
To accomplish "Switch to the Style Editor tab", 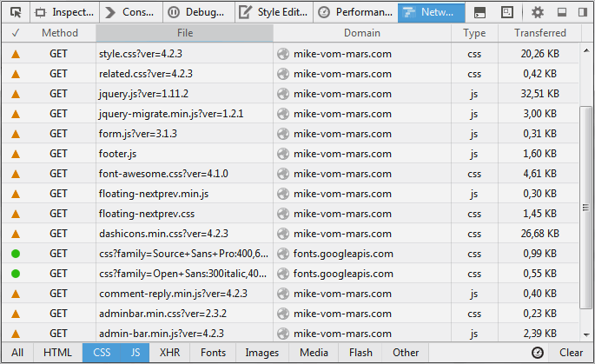I will click(x=274, y=12).
